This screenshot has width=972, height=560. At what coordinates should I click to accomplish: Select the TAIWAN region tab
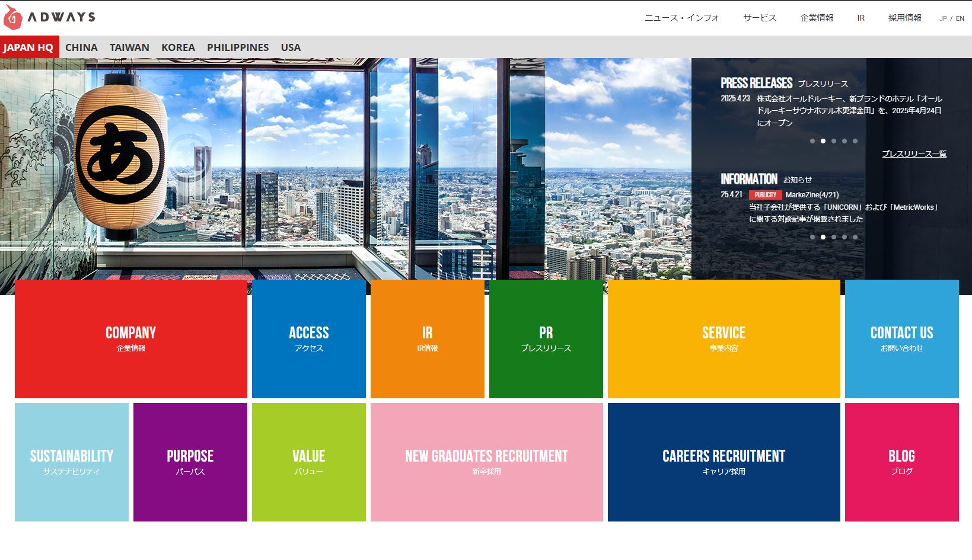tap(129, 47)
